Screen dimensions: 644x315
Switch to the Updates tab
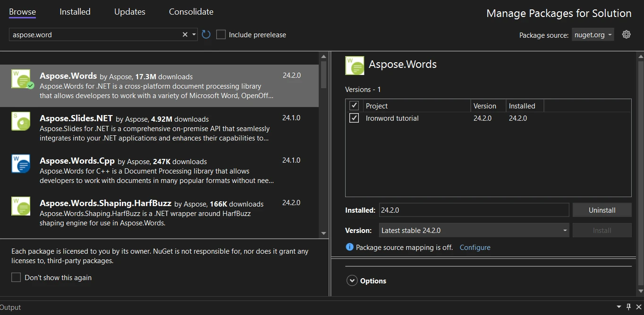point(129,12)
